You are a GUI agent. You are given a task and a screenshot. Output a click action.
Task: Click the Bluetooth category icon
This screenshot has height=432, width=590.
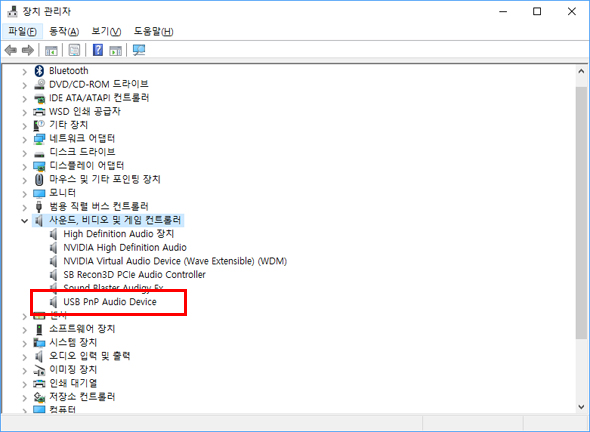point(39,71)
